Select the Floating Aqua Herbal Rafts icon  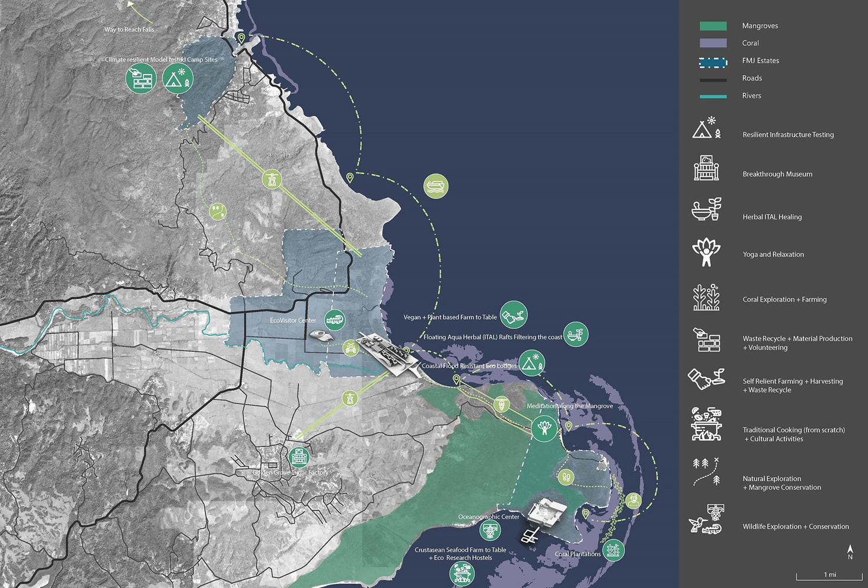tap(575, 335)
